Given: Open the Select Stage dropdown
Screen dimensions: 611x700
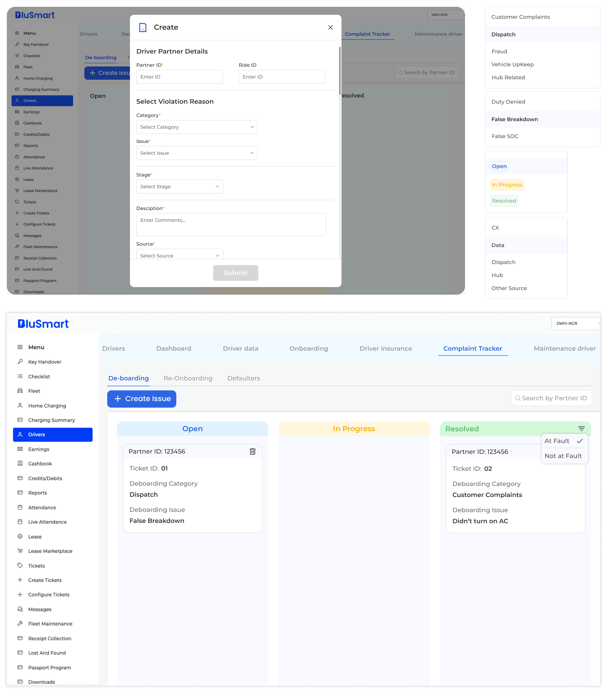Looking at the screenshot, I should pos(179,186).
